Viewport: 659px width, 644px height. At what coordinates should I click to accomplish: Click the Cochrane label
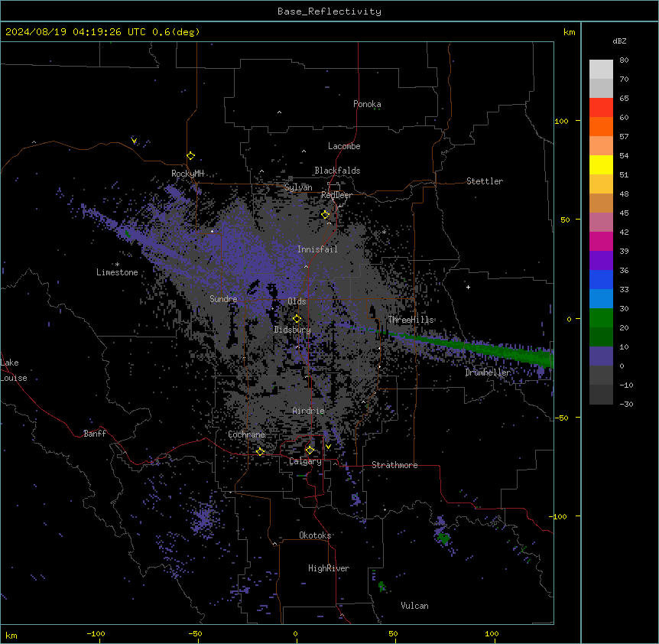[246, 434]
